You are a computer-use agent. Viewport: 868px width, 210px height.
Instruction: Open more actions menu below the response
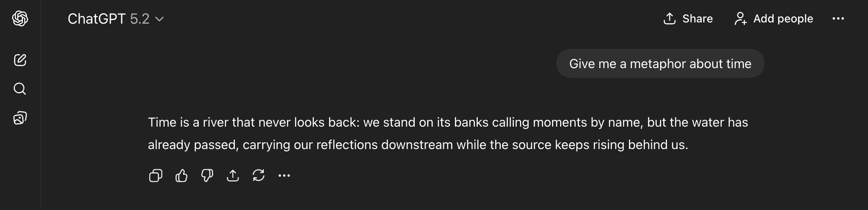pyautogui.click(x=284, y=176)
